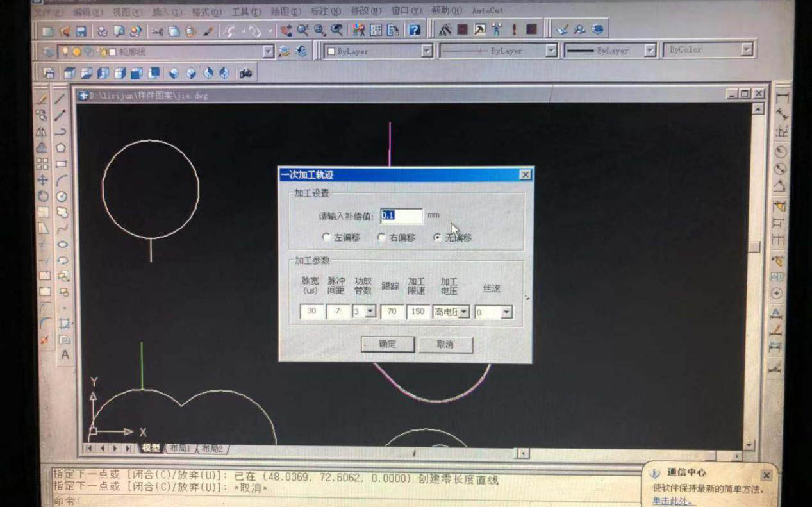Click the Mirror modify tool
The image size is (812, 507).
coord(42,131)
